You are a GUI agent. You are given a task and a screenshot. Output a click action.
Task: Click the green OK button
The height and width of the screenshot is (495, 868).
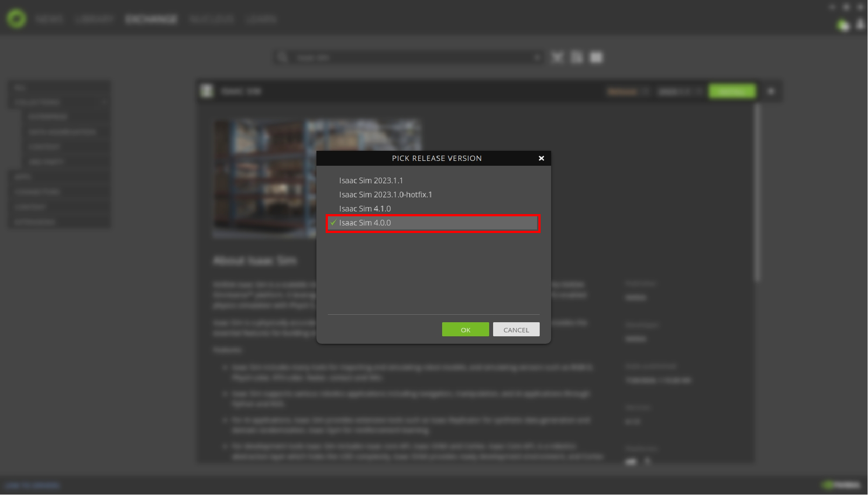point(465,329)
